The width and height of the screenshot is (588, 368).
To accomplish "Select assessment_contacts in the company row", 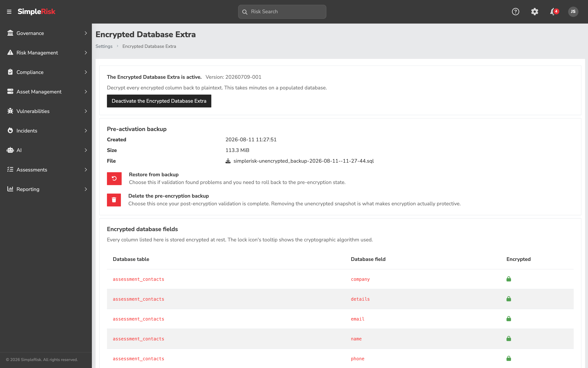I will tap(139, 279).
